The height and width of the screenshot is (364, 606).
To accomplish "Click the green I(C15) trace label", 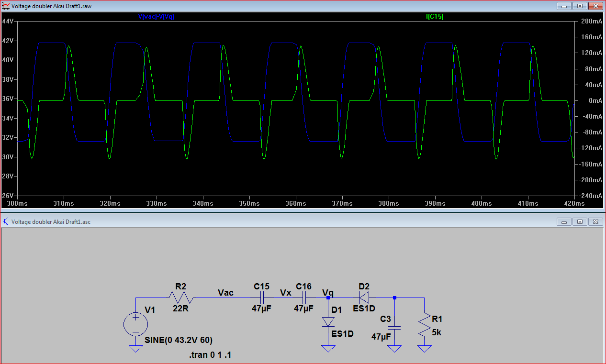I will (435, 17).
